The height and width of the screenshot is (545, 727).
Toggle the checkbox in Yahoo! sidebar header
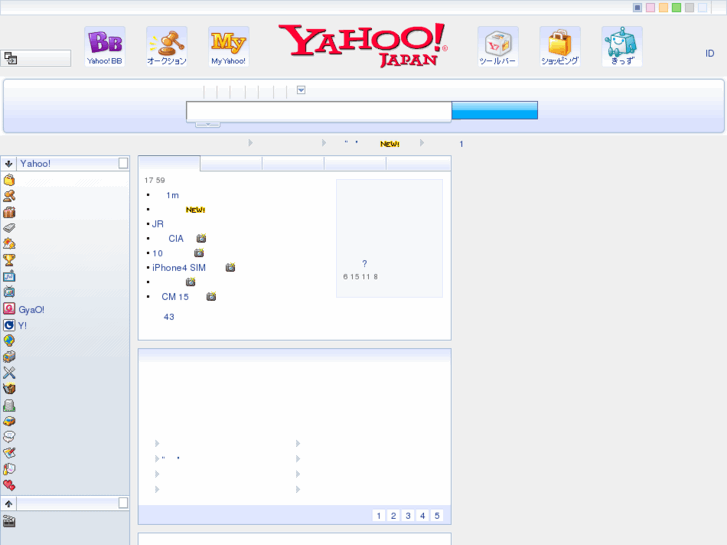coord(123,163)
